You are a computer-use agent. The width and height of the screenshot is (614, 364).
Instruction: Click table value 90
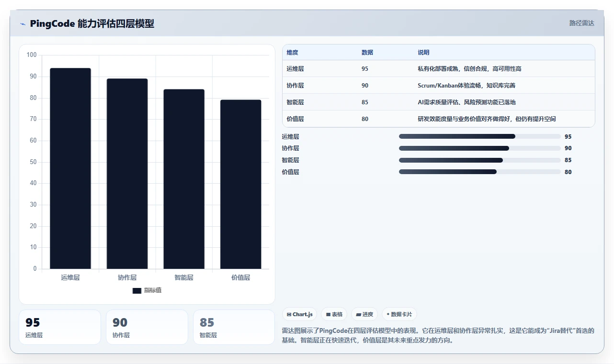click(x=365, y=86)
